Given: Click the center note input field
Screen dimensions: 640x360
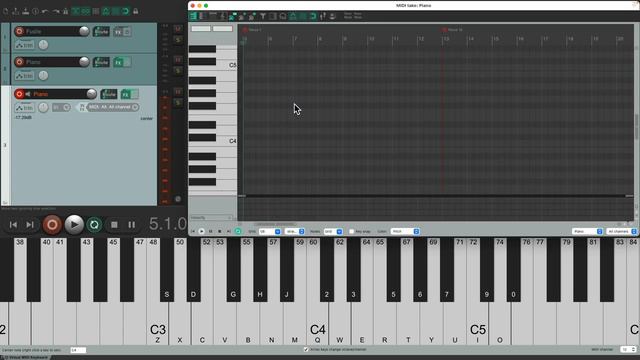Looking at the screenshot, I should (78, 350).
